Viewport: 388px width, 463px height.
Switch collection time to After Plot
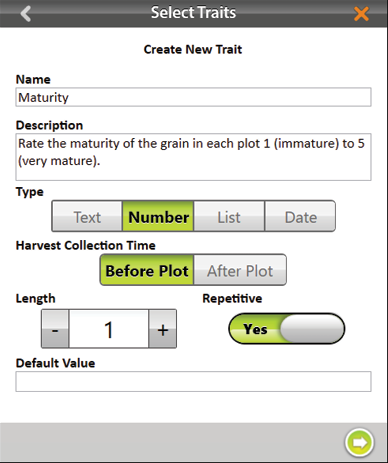coord(240,270)
